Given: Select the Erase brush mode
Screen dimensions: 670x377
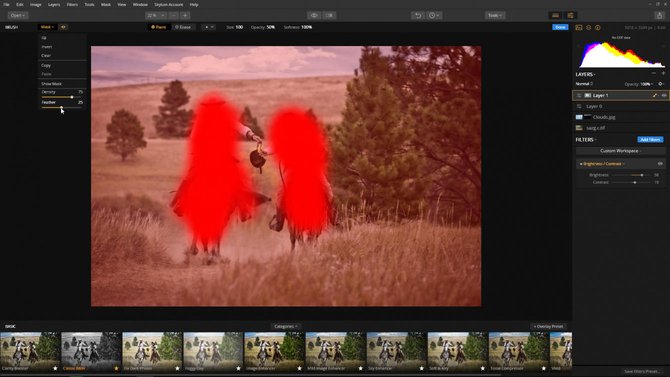Looking at the screenshot, I should 183,27.
